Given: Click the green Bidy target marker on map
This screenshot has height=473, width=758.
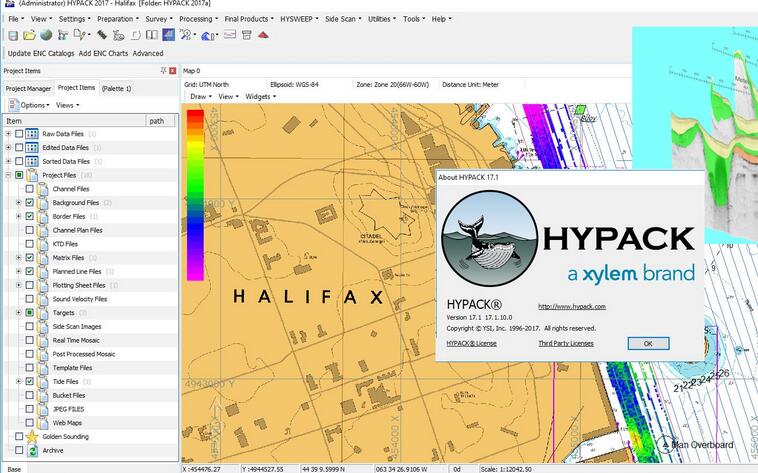Looking at the screenshot, I should tap(581, 110).
